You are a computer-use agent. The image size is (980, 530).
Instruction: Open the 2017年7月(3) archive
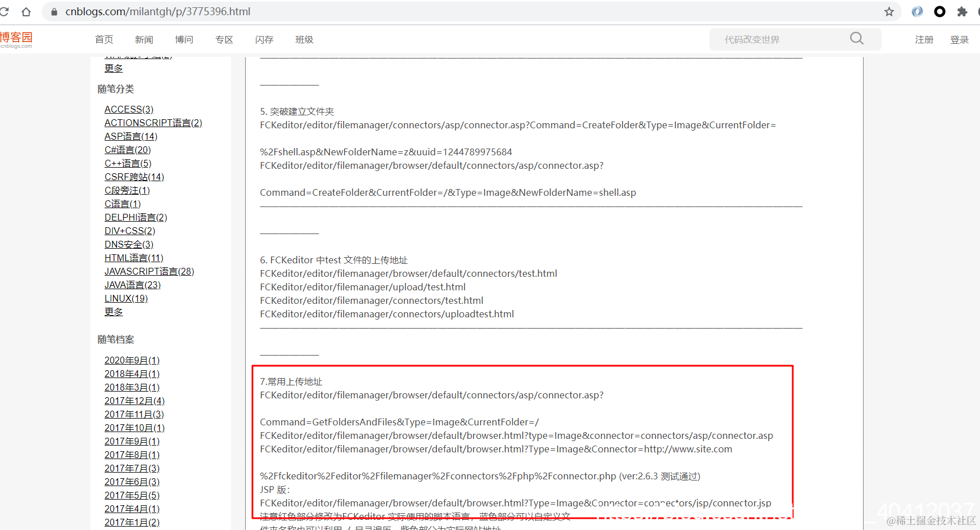pos(132,468)
